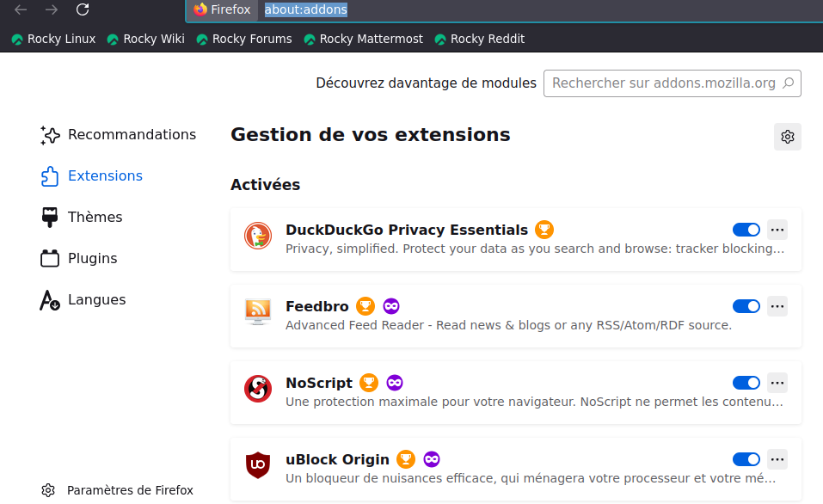
Task: Click NoScript's orange trophy badge
Action: click(x=369, y=384)
